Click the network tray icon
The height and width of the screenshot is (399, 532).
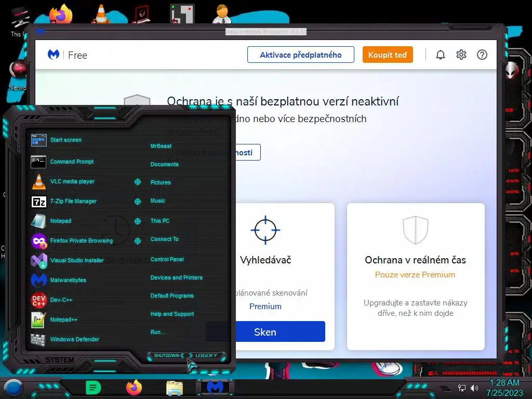(462, 388)
